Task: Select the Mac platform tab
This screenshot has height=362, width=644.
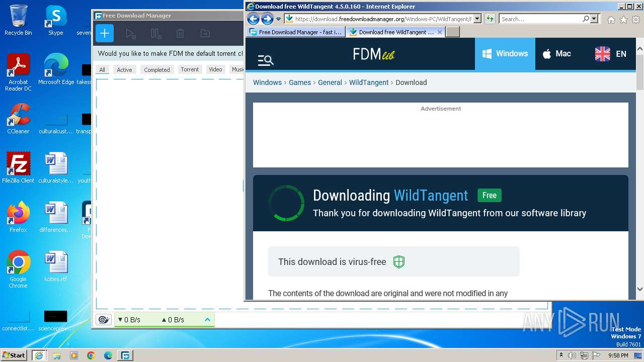Action: 556,54
